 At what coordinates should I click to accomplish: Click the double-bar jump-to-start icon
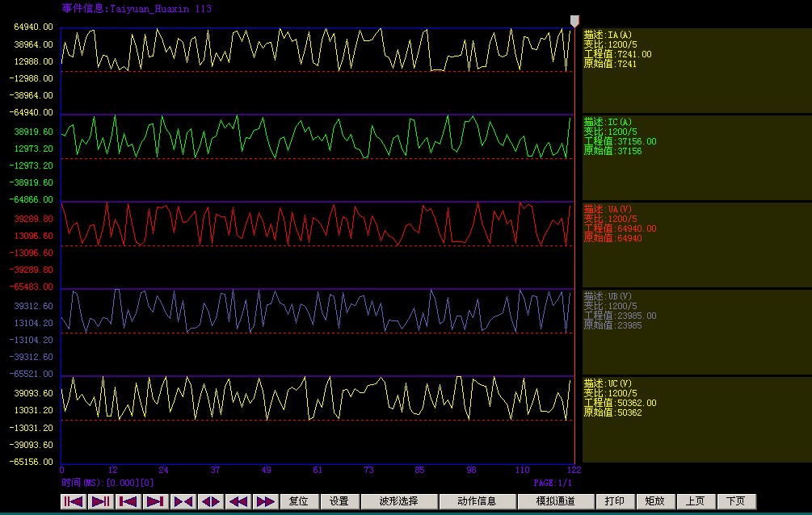point(73,501)
